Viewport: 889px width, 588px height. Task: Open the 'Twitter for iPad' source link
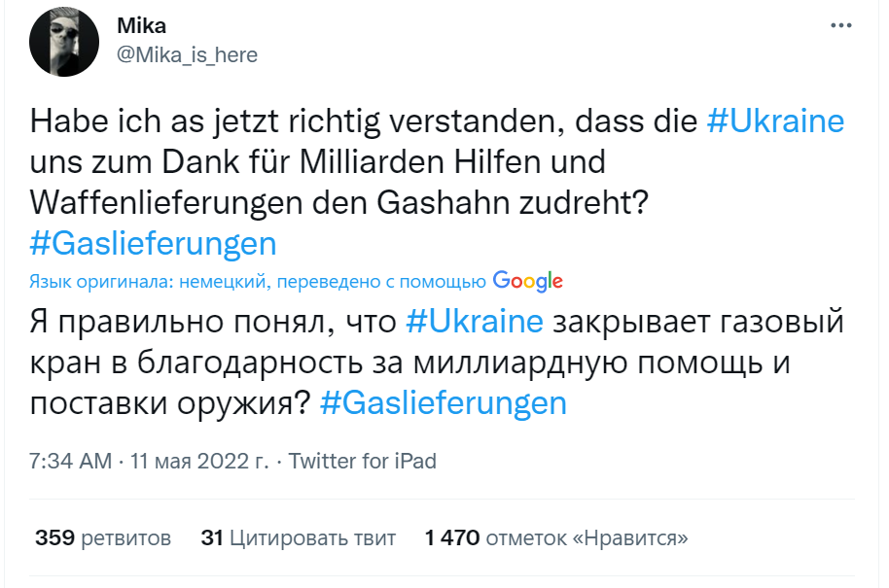pos(363,461)
